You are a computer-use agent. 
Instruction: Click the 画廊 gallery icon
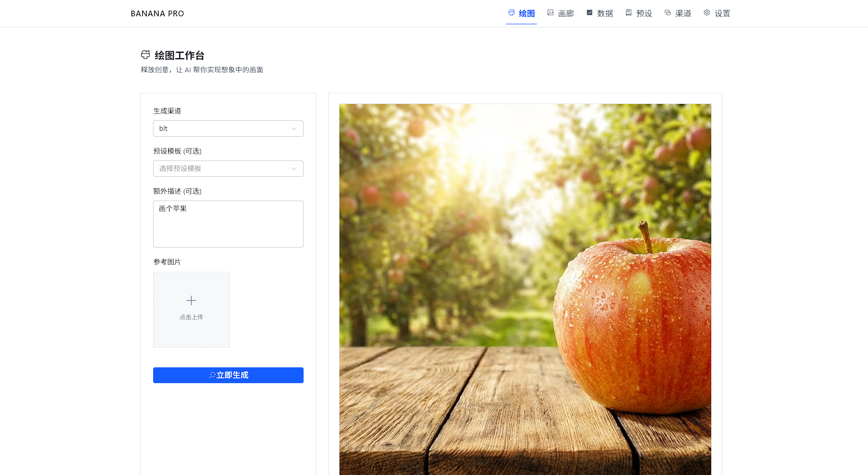pos(550,13)
